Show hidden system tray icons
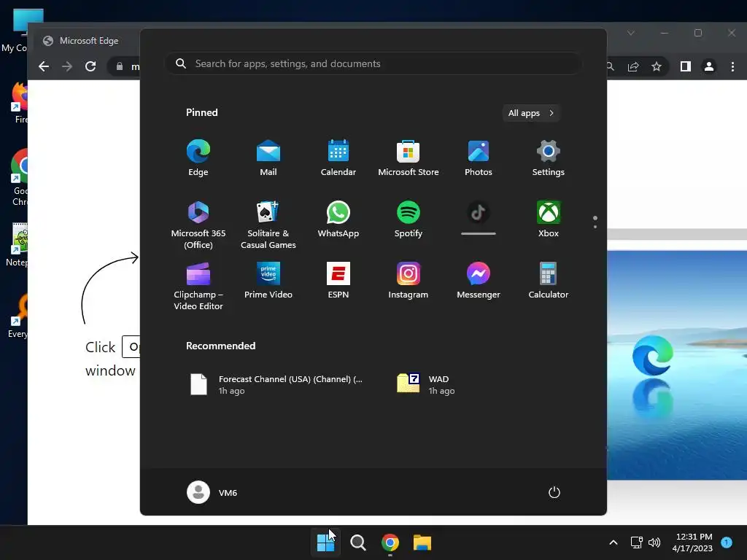The width and height of the screenshot is (747, 560). [x=614, y=542]
